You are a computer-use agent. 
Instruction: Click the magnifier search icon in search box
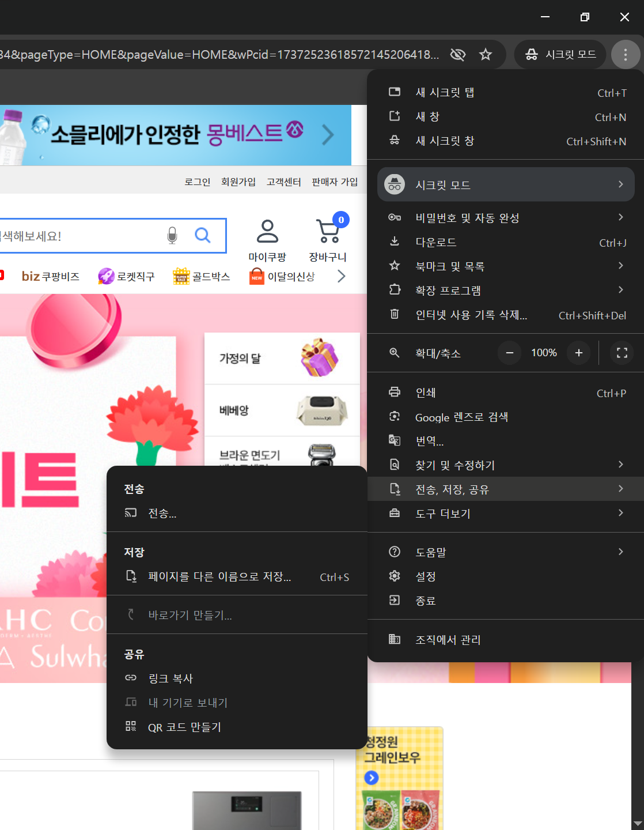point(203,235)
